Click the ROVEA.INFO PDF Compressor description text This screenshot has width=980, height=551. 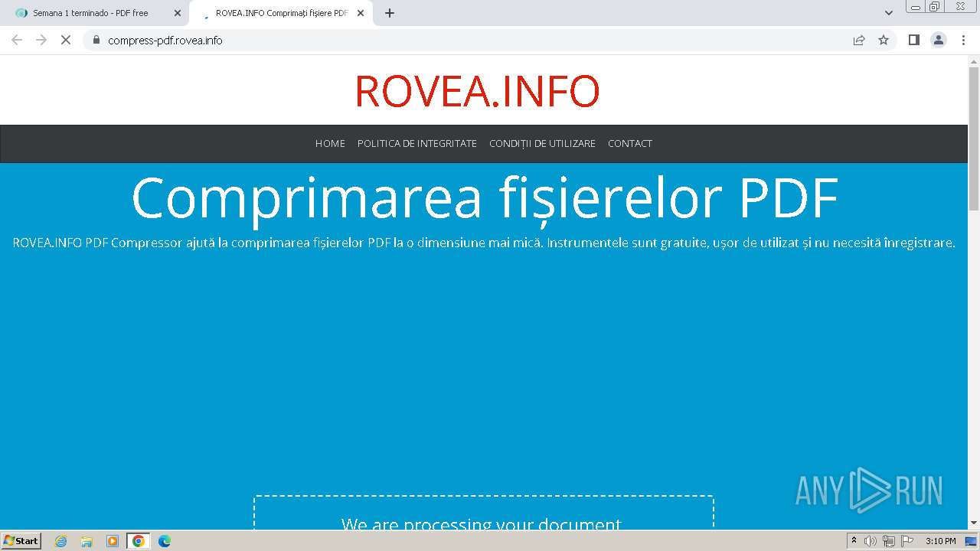[484, 243]
